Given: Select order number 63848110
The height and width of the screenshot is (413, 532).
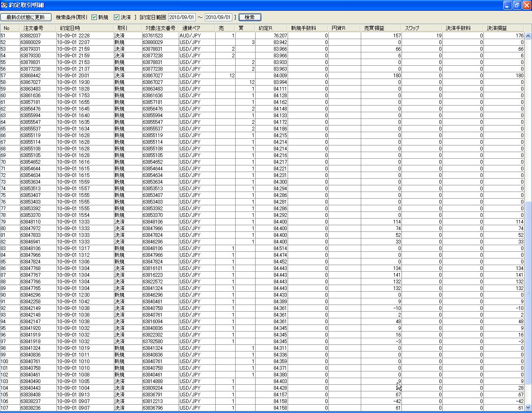Looking at the screenshot, I should click(30, 222).
